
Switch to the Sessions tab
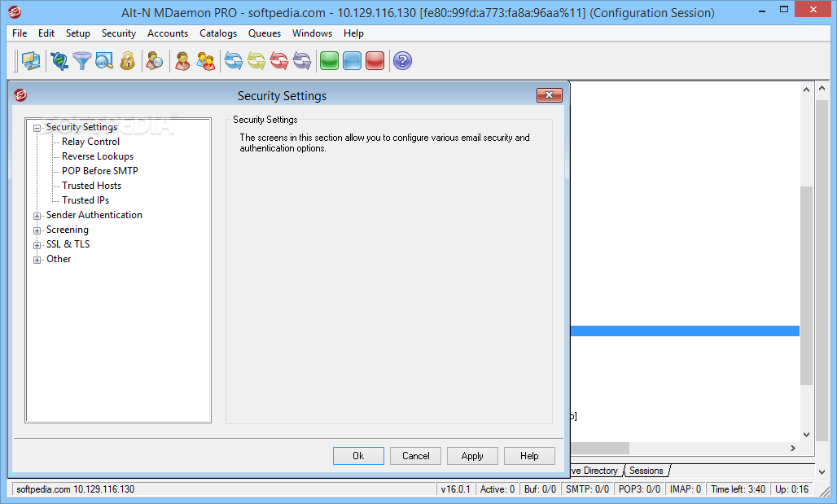[646, 471]
